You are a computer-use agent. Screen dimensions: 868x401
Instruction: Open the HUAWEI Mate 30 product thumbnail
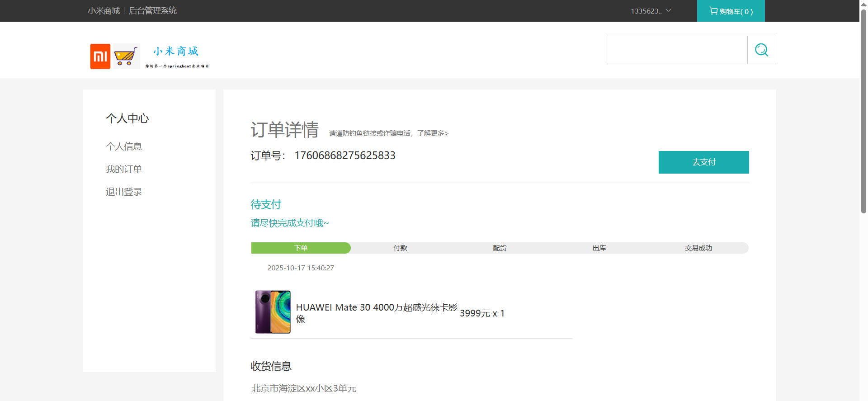273,312
